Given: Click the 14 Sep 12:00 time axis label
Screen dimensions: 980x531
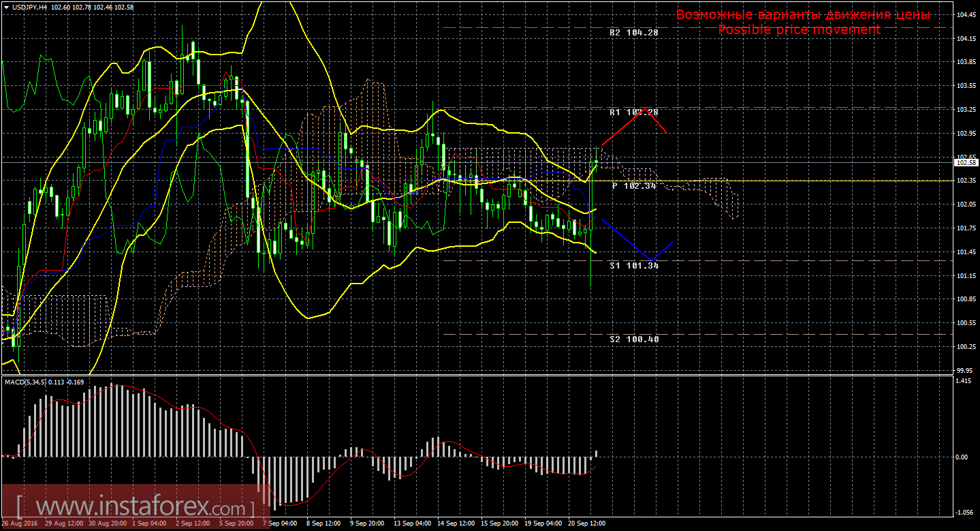Looking at the screenshot, I should click(456, 524).
